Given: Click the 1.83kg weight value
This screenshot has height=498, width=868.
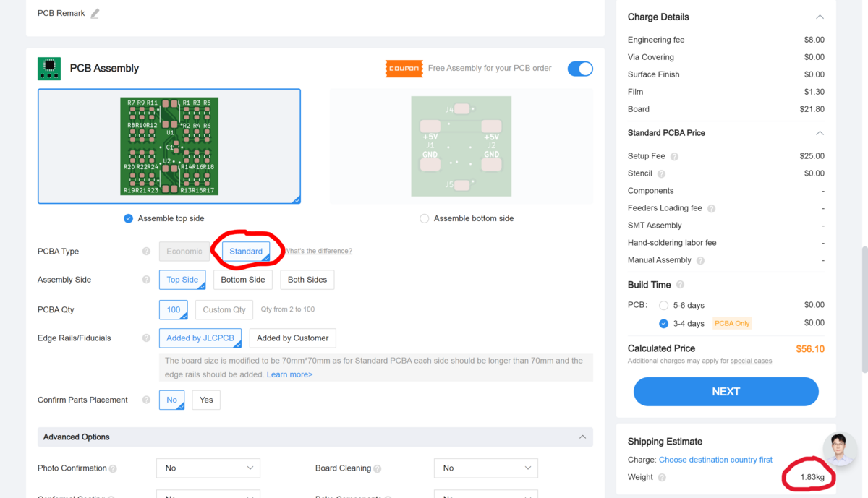Looking at the screenshot, I should pyautogui.click(x=812, y=478).
